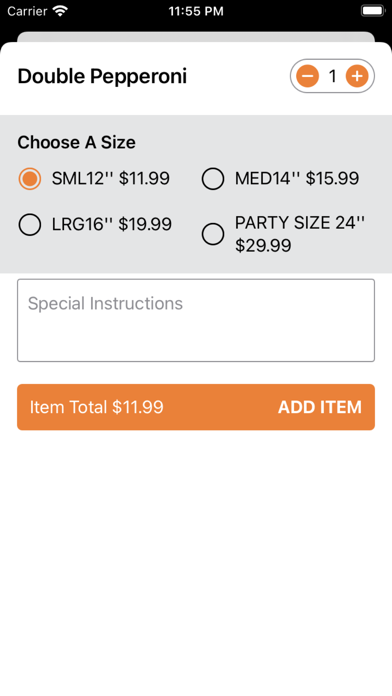
Task: Tap the Wi-Fi status icon
Action: pyautogui.click(x=60, y=11)
